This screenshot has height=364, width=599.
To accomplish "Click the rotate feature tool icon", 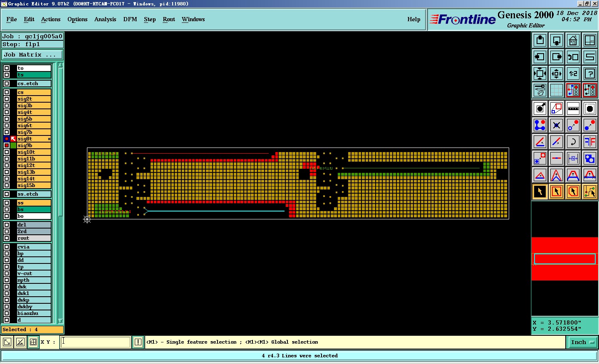I will (x=573, y=142).
